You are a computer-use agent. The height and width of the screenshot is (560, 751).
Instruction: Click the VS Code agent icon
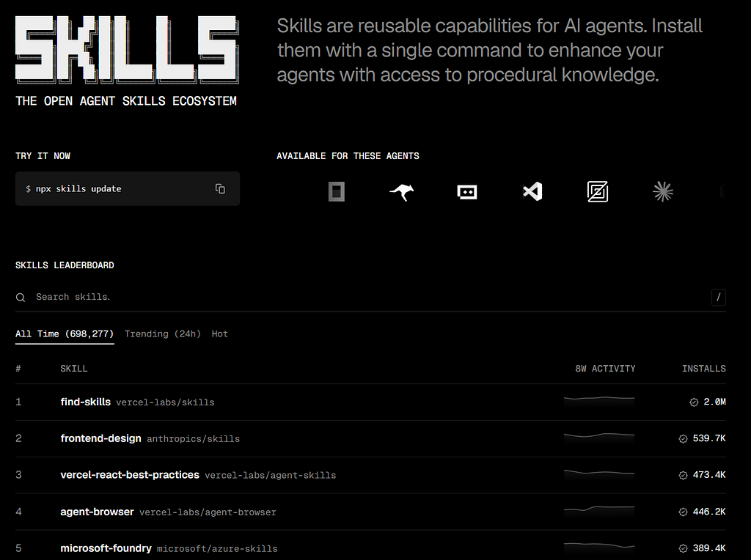tap(532, 191)
